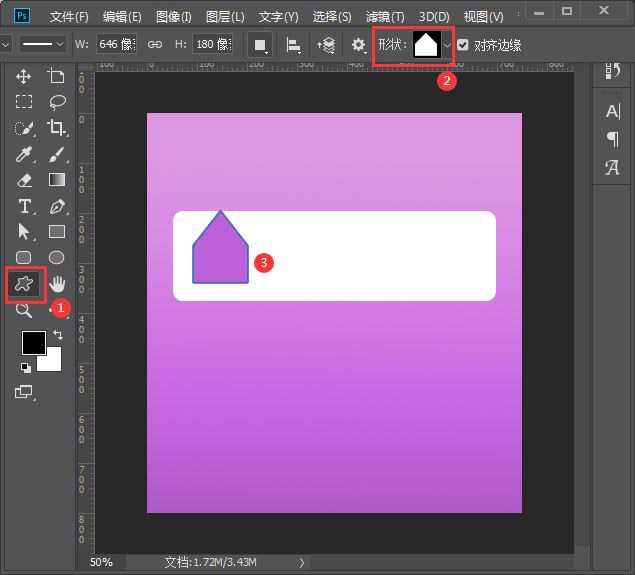Viewport: 635px width, 575px height.
Task: Click the W width input field
Action: [x=118, y=45]
